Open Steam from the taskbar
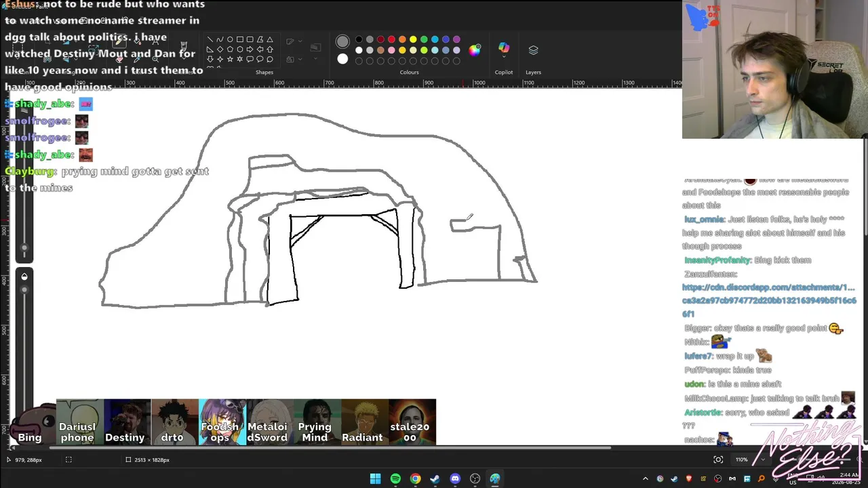868x488 pixels. point(435,479)
